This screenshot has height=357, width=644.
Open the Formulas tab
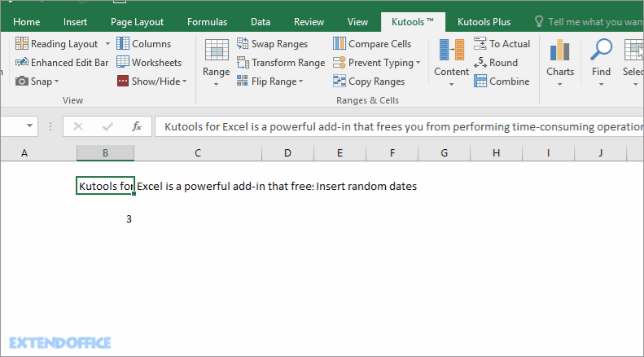(x=207, y=22)
